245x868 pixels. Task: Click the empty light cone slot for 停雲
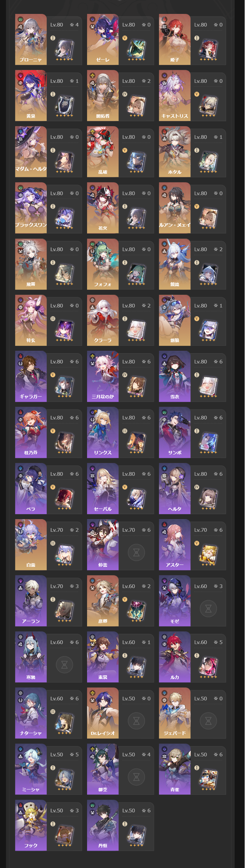(136, 552)
